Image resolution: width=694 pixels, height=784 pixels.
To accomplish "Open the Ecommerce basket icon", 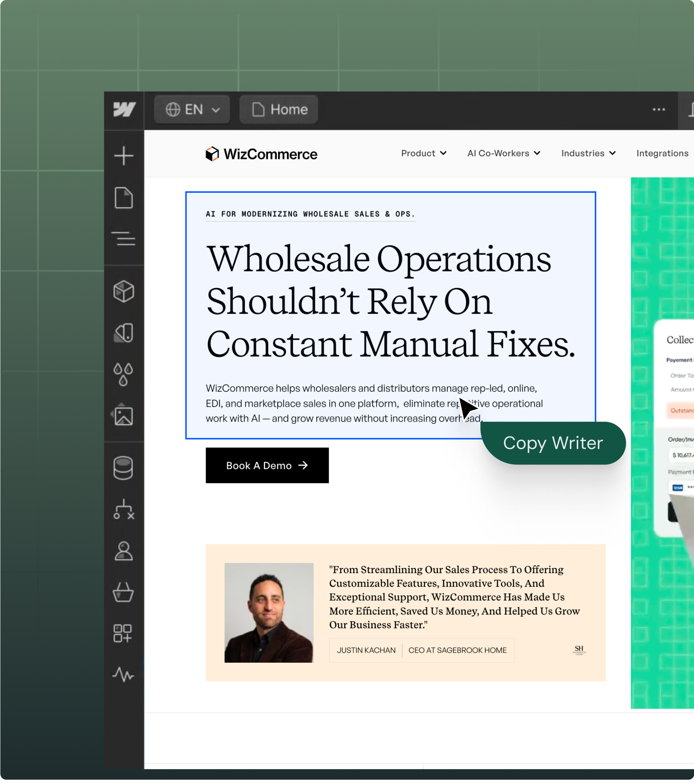I will tap(123, 592).
